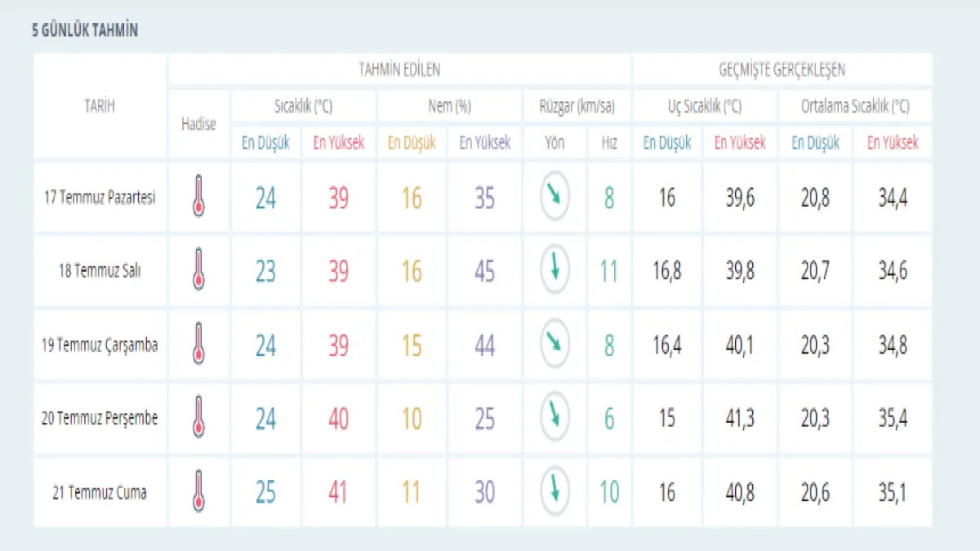The image size is (980, 551).
Task: Select the wind direction icon for 19 Temmuz Çarşamba
Action: (x=555, y=343)
